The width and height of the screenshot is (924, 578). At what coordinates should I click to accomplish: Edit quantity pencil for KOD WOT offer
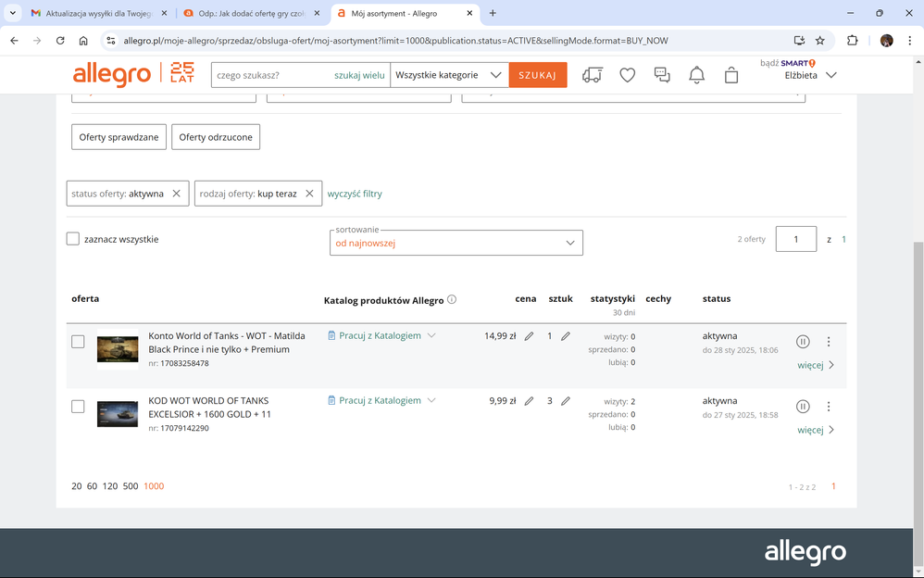coord(565,401)
